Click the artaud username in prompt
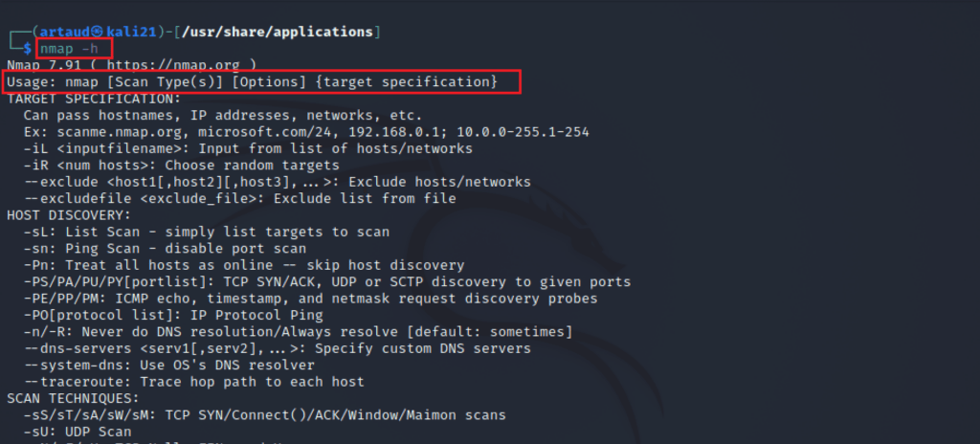The width and height of the screenshot is (980, 444). (64, 32)
